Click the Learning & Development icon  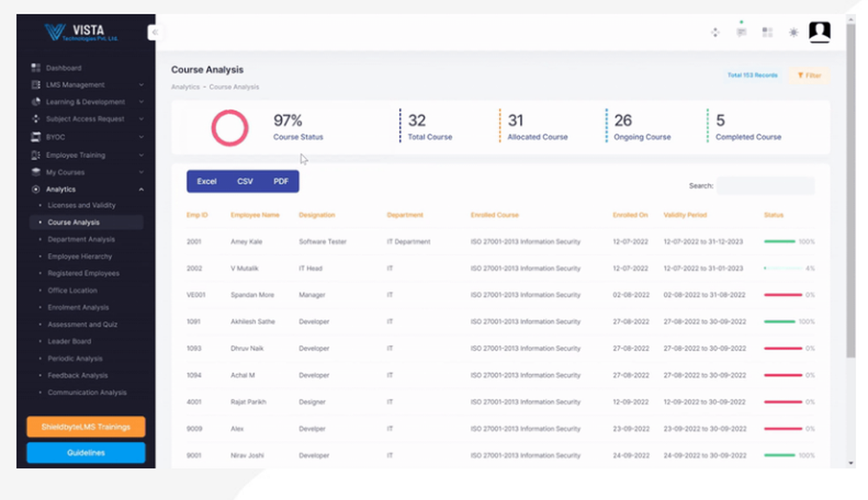click(x=35, y=102)
